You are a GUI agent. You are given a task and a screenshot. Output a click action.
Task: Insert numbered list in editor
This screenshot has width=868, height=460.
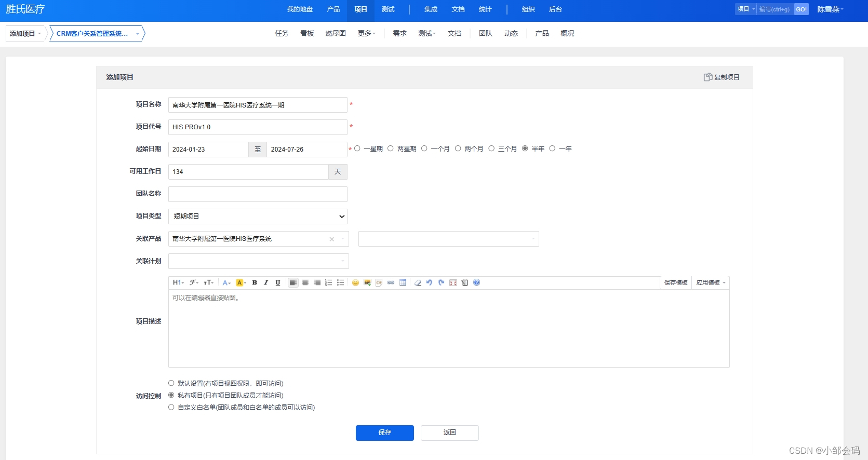(x=328, y=282)
